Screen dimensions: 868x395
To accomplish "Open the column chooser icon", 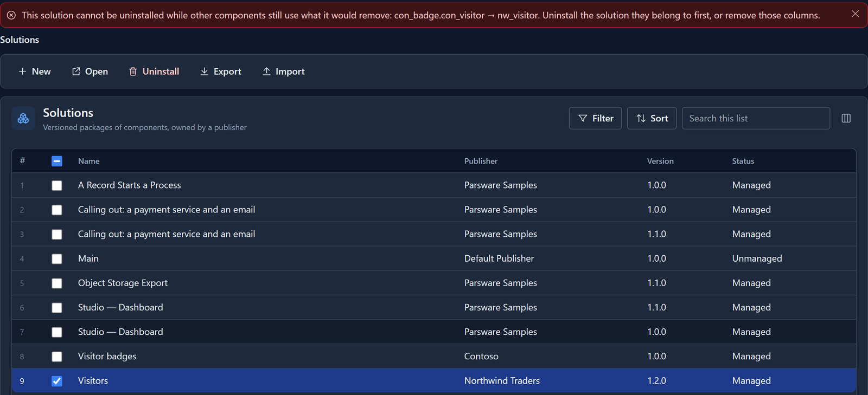I will tap(846, 118).
